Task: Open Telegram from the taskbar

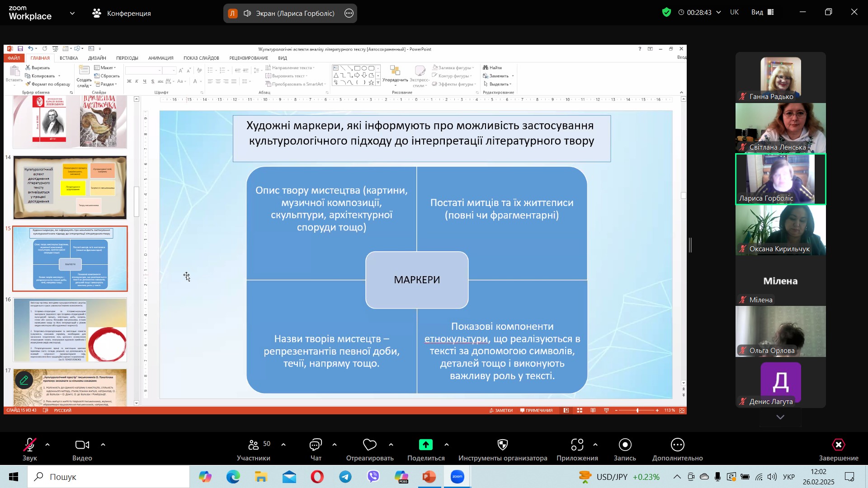Action: [x=346, y=477]
